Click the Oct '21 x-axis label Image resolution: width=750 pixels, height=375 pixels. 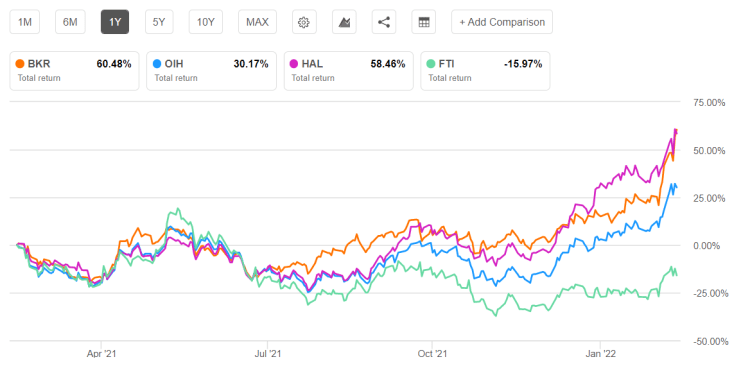point(432,354)
